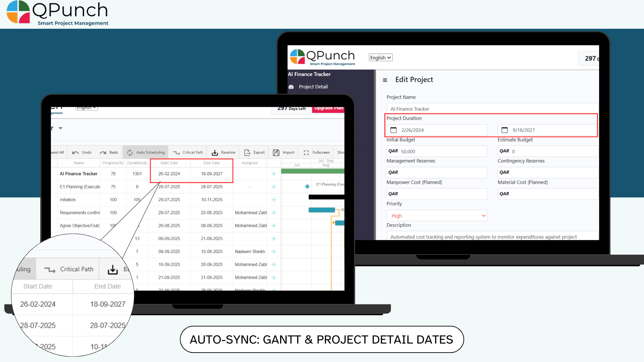Toggle Auto Scheduling in the Gantt toolbar
Image resolution: width=644 pixels, height=362 pixels.
(146, 153)
